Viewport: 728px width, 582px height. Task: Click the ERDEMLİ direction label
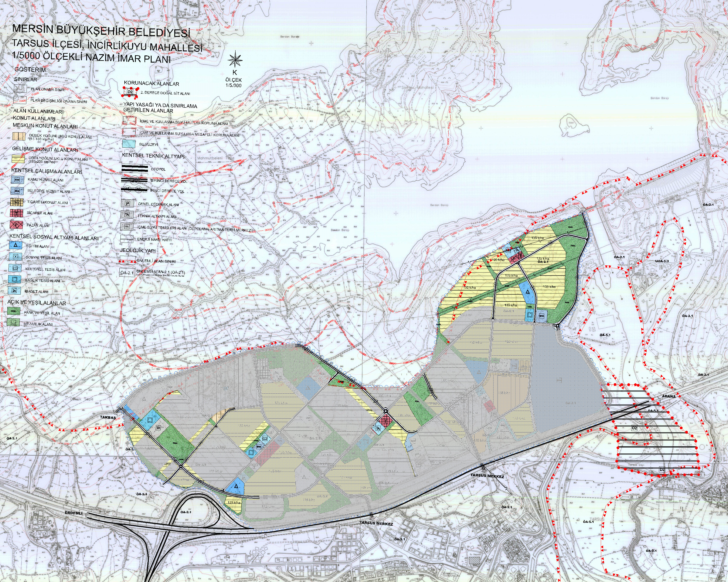74,513
